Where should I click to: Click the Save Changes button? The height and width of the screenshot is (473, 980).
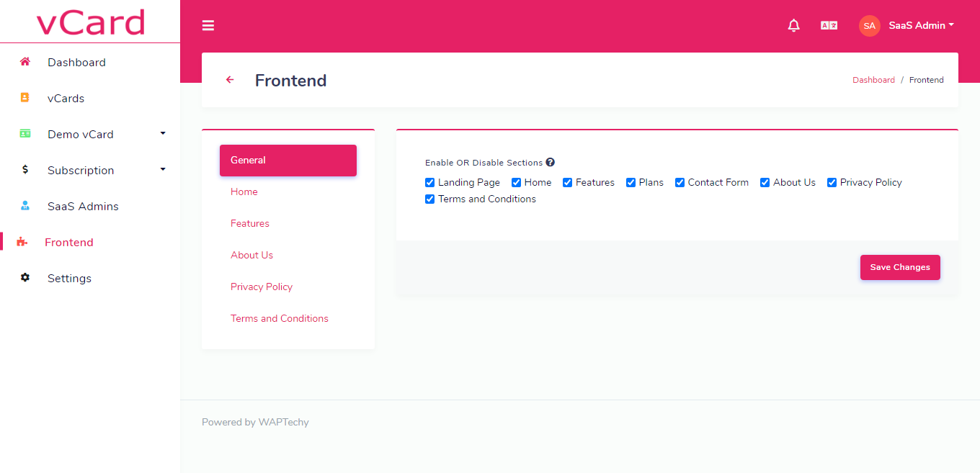900,267
